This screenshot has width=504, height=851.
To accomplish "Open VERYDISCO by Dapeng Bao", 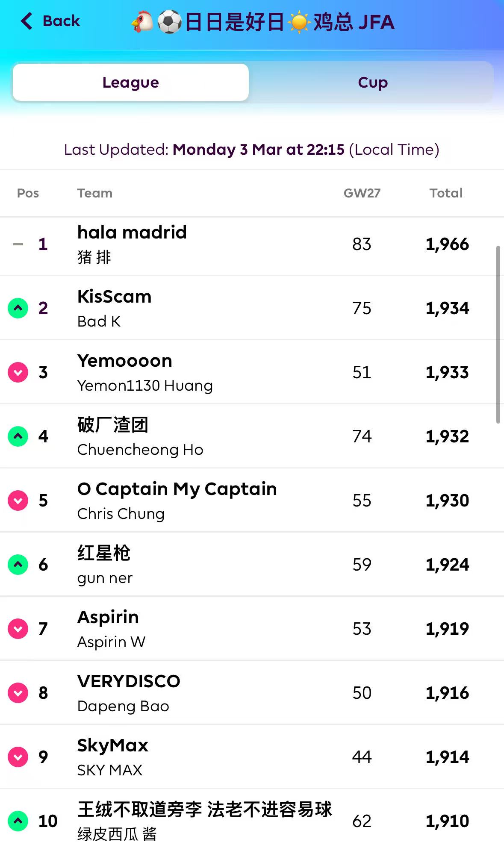I will (129, 682).
